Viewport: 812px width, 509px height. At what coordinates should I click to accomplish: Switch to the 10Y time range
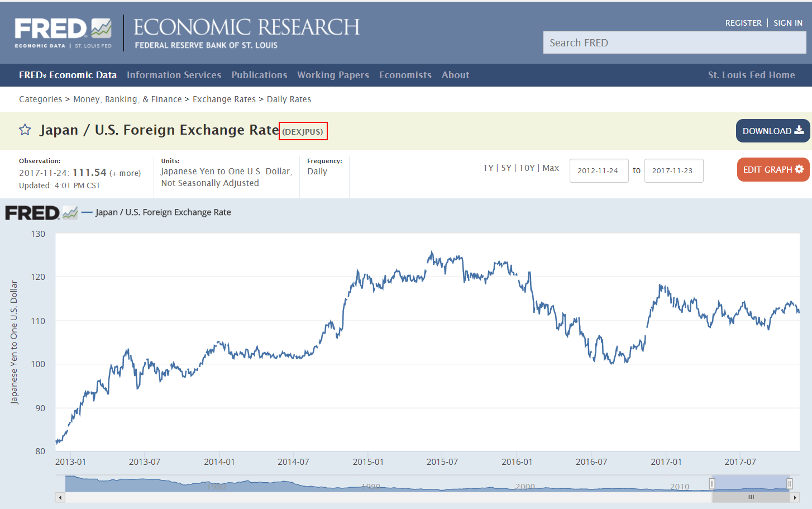coord(527,168)
